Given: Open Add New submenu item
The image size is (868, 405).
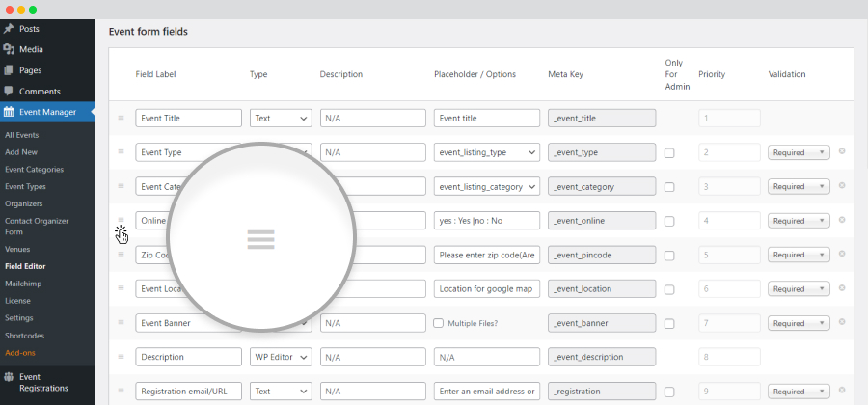Looking at the screenshot, I should [x=21, y=152].
